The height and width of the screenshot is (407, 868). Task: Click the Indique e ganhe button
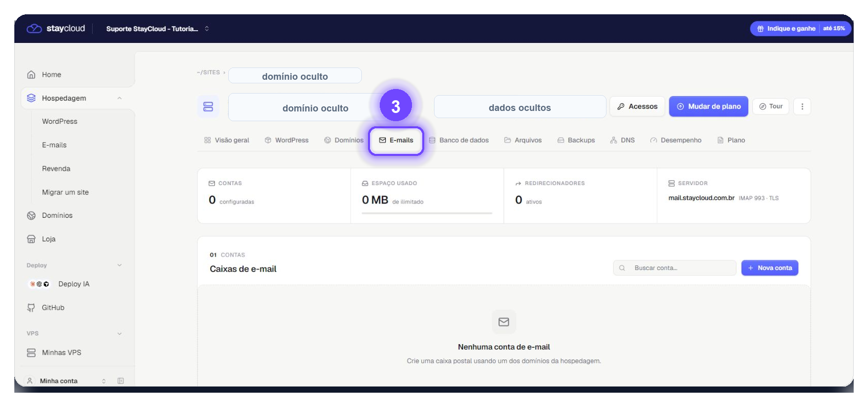pos(800,29)
